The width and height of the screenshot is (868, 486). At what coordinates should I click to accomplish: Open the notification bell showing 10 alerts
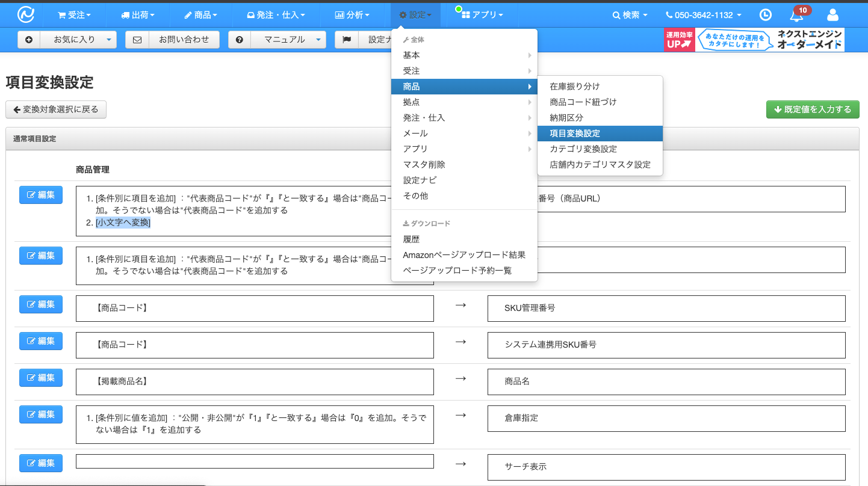[x=796, y=16]
